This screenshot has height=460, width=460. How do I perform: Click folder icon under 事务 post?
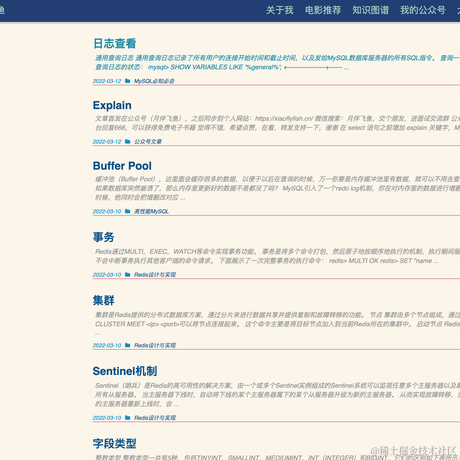click(x=127, y=274)
